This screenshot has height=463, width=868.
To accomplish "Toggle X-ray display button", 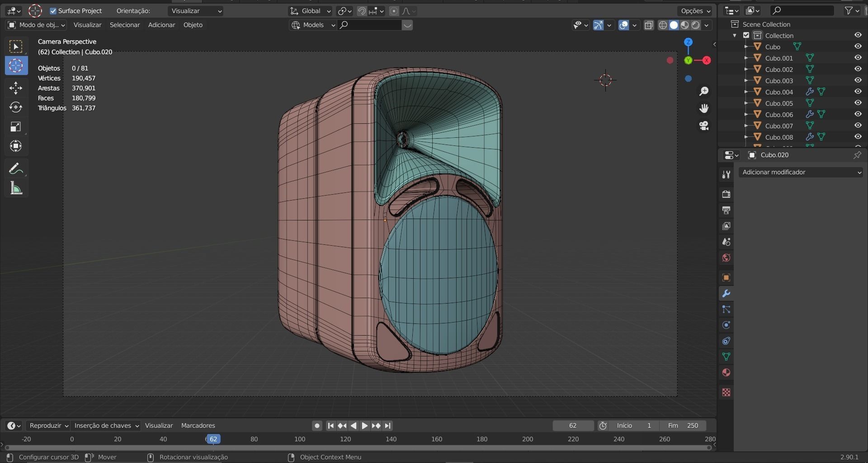I will tap(649, 25).
